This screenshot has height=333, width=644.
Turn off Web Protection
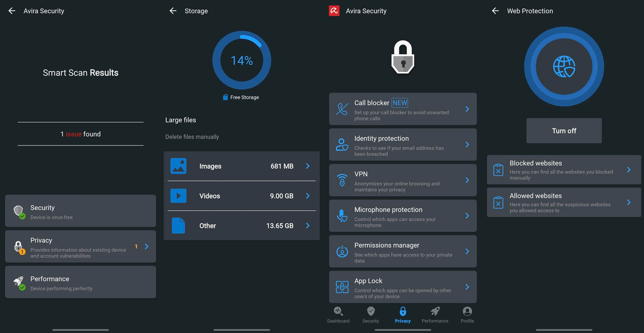[564, 131]
